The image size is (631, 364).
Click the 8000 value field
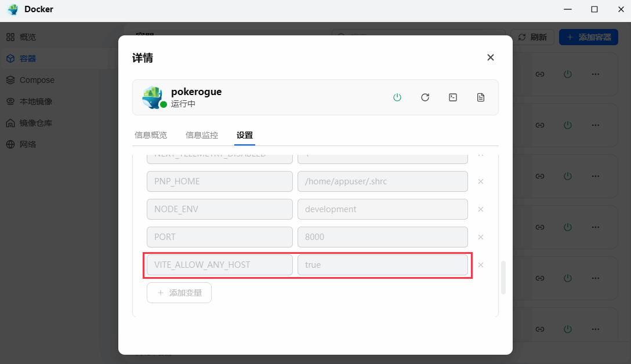point(383,237)
